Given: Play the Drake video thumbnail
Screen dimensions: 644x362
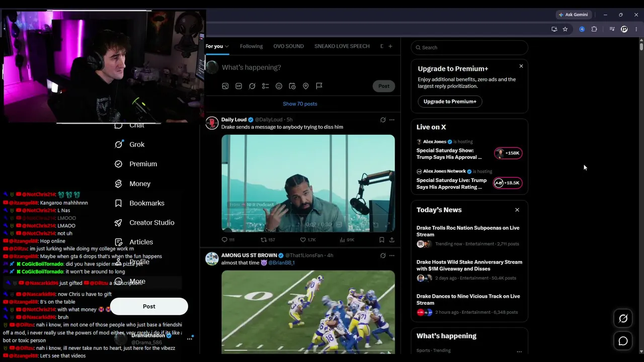Looking at the screenshot, I should 308,183.
